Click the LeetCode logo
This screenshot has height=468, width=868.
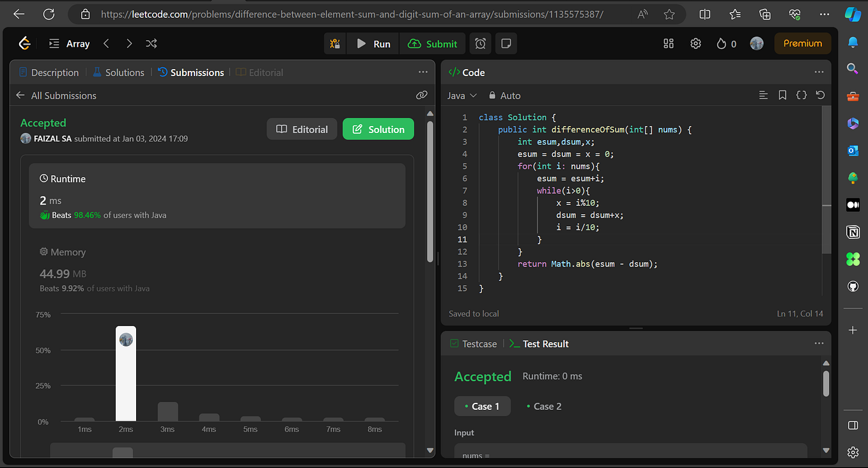(24, 43)
